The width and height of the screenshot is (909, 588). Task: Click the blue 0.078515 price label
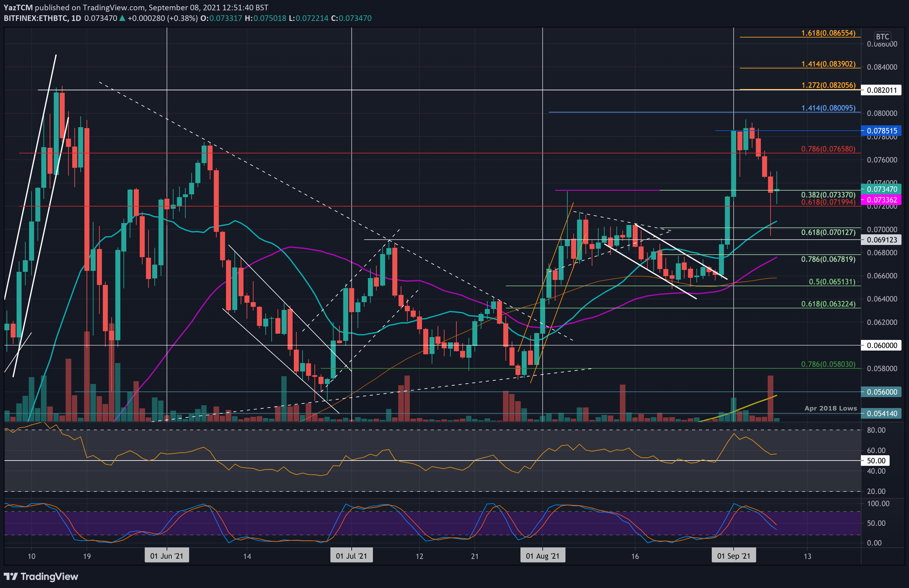[x=881, y=131]
